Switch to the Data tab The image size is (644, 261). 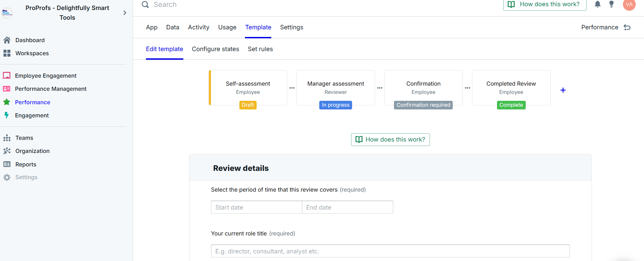click(173, 27)
